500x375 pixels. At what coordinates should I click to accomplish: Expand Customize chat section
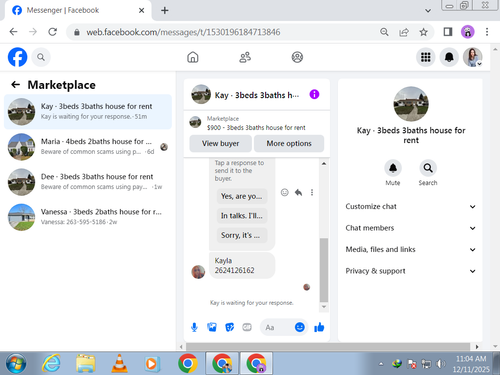tap(411, 207)
